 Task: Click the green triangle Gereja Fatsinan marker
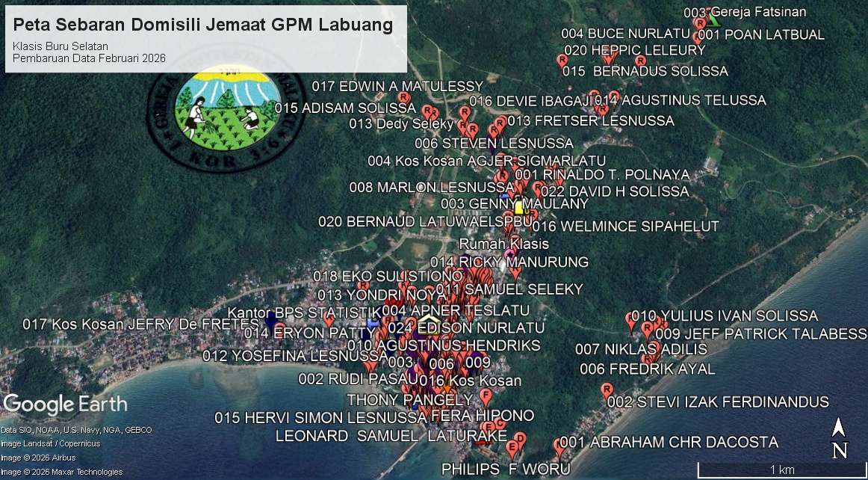713,21
